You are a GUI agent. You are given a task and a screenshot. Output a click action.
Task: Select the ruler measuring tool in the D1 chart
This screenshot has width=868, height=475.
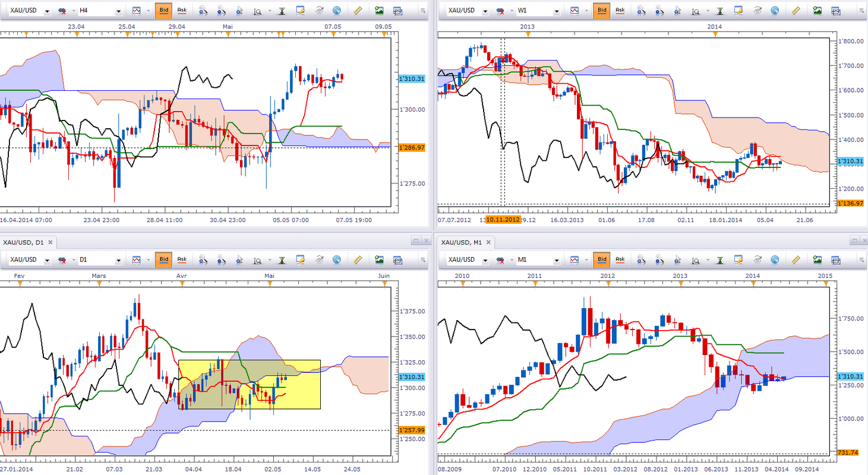click(358, 259)
